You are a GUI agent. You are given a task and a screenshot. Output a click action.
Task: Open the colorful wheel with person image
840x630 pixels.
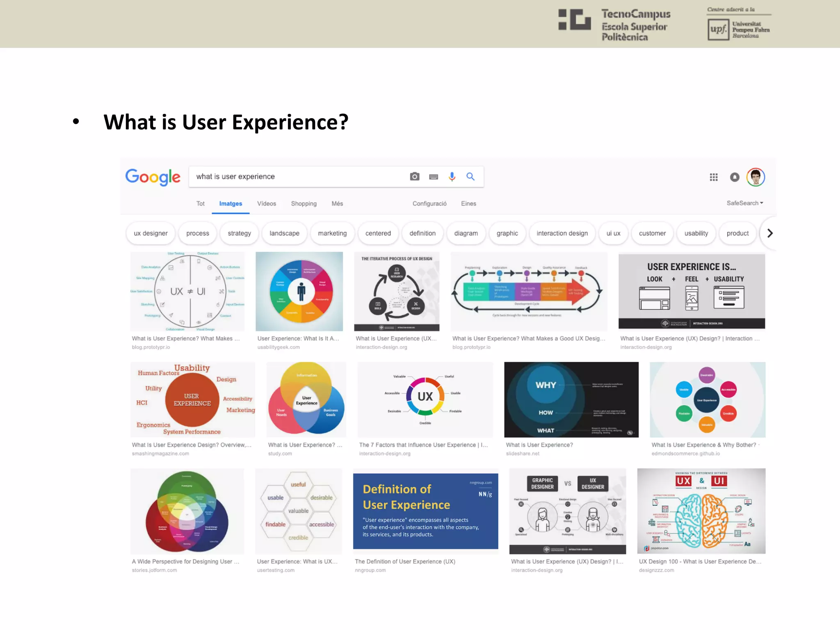coord(299,291)
